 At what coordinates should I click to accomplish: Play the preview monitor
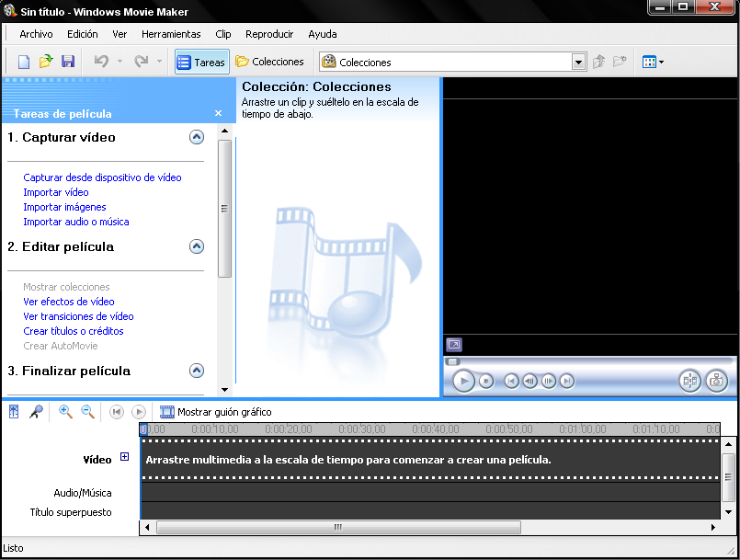coord(463,381)
